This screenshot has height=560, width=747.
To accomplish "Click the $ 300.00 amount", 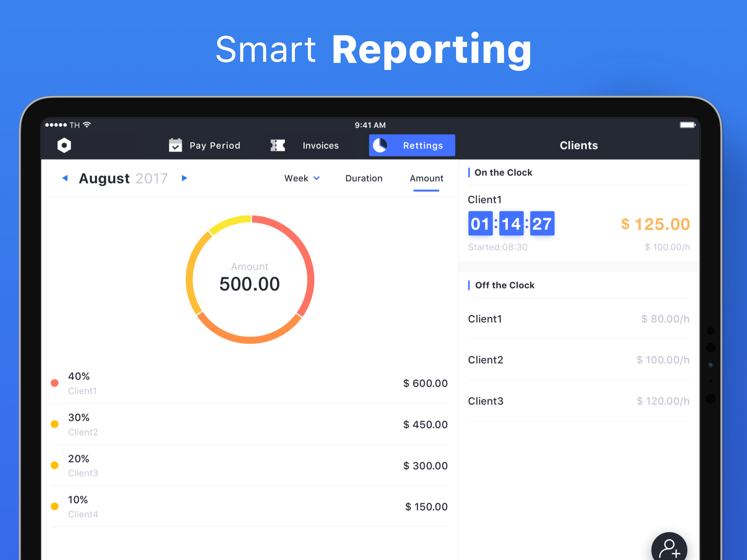I will click(x=425, y=466).
